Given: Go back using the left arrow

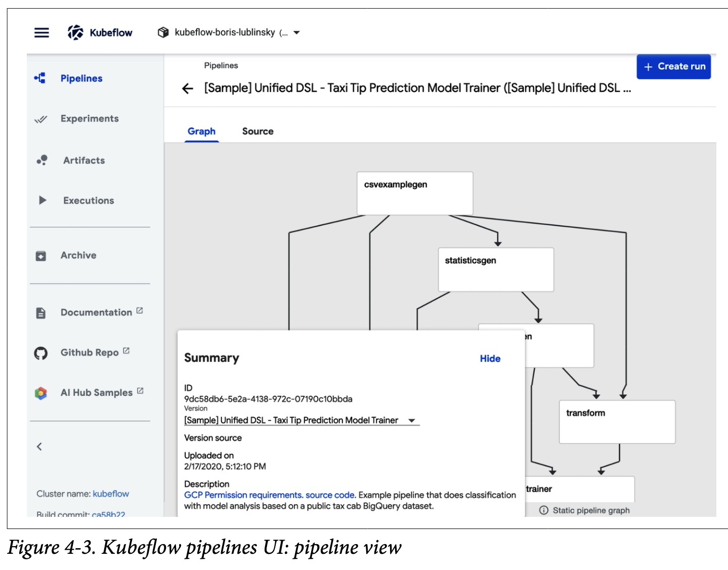Looking at the screenshot, I should point(188,89).
